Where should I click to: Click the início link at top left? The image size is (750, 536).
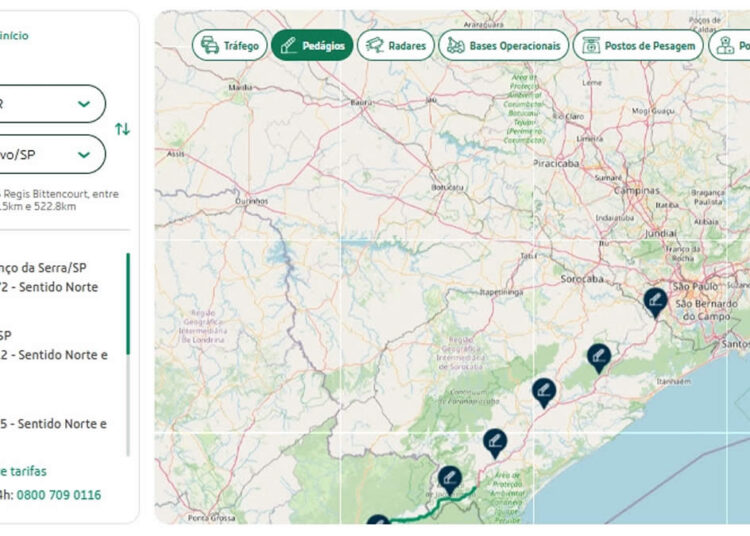click(x=14, y=35)
